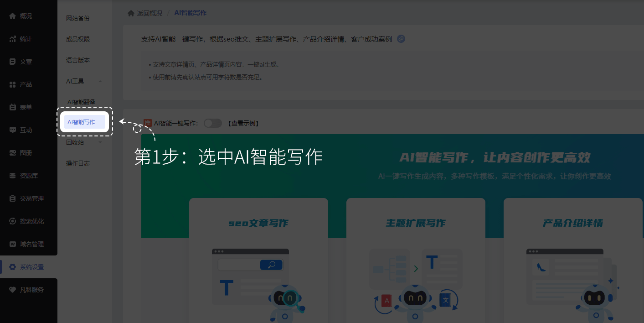Open the 图册 photo album icon
This screenshot has height=323, width=644.
13,153
